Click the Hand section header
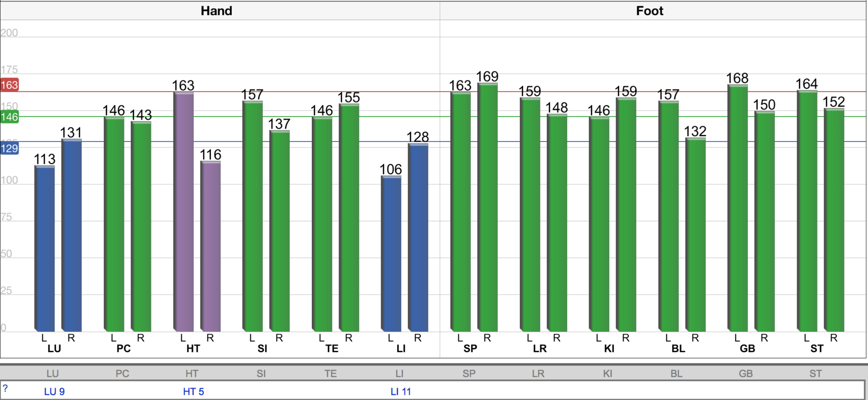 tap(216, 10)
